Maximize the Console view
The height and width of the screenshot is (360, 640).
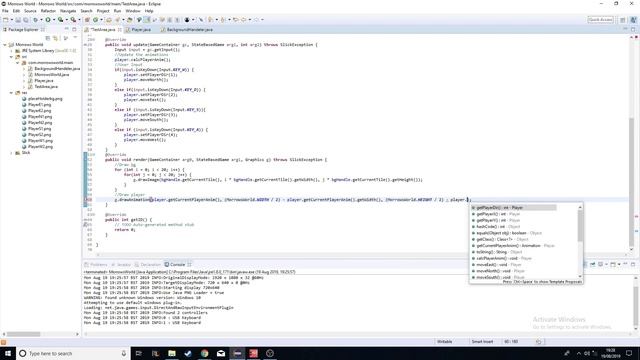tap(633, 264)
